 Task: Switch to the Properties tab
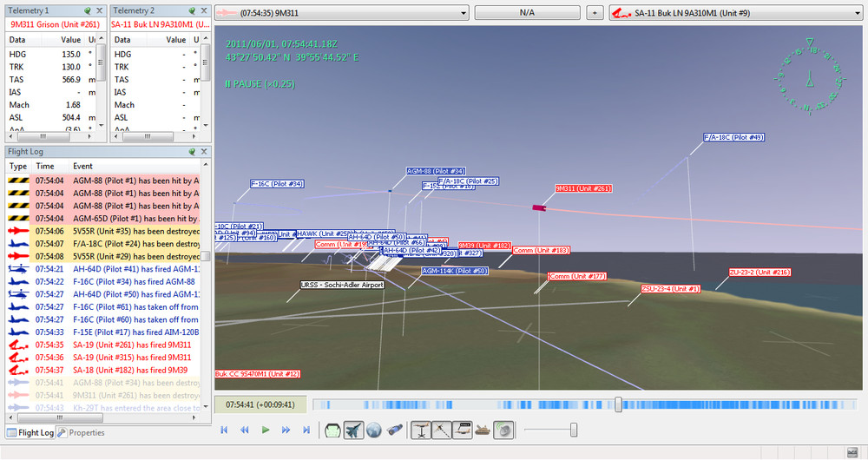click(82, 433)
